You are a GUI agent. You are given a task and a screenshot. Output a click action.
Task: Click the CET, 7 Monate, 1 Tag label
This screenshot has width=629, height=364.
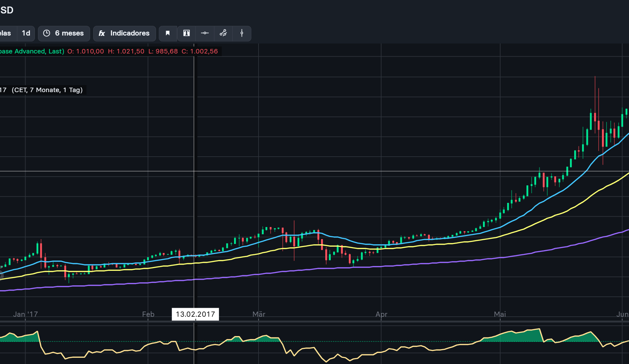47,90
